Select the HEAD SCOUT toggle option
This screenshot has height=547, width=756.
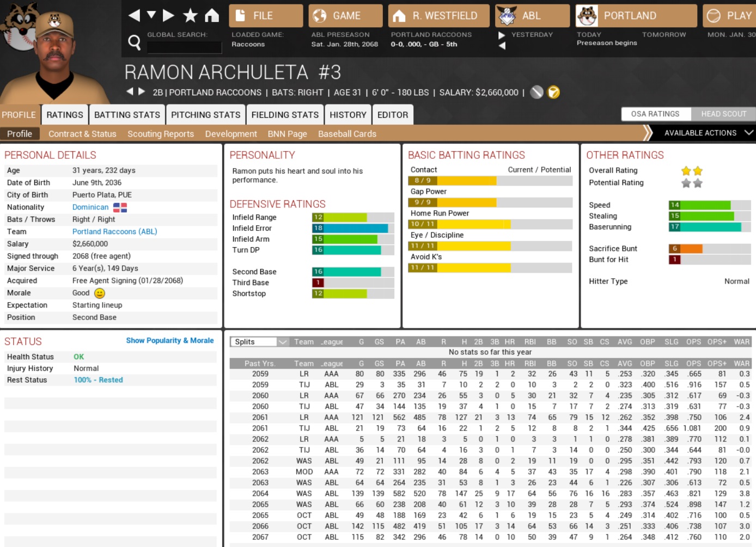[723, 114]
